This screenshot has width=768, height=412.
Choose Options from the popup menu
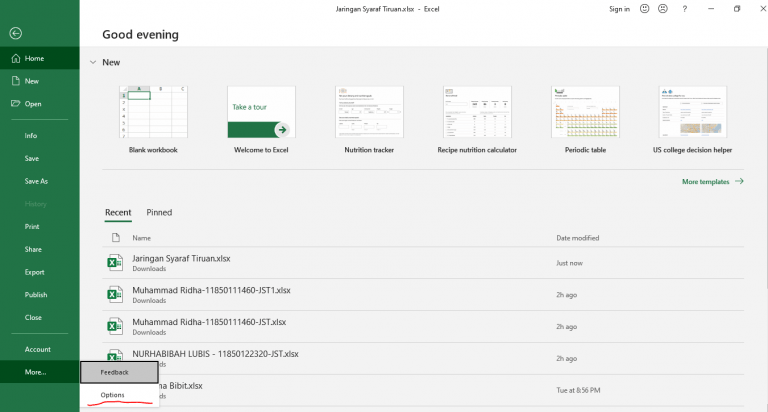(120, 395)
